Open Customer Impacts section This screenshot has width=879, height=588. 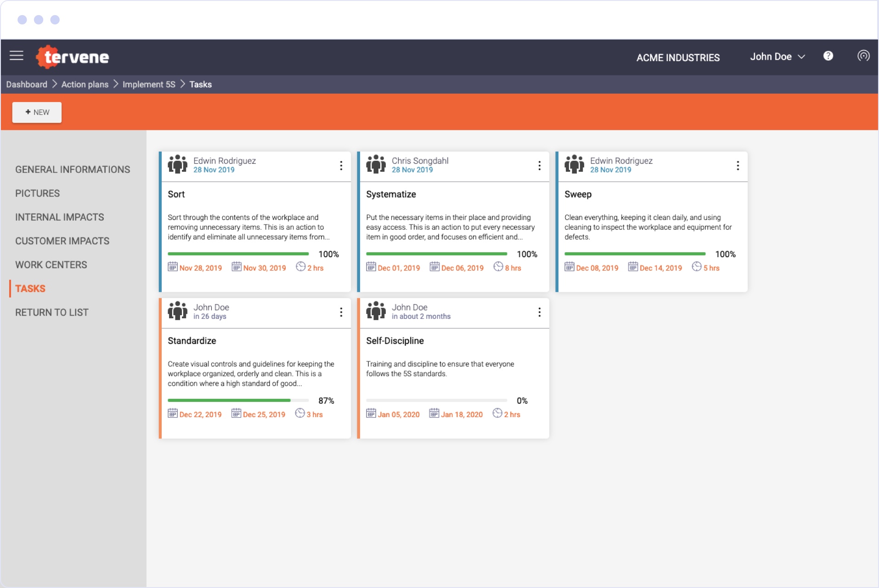[62, 241]
